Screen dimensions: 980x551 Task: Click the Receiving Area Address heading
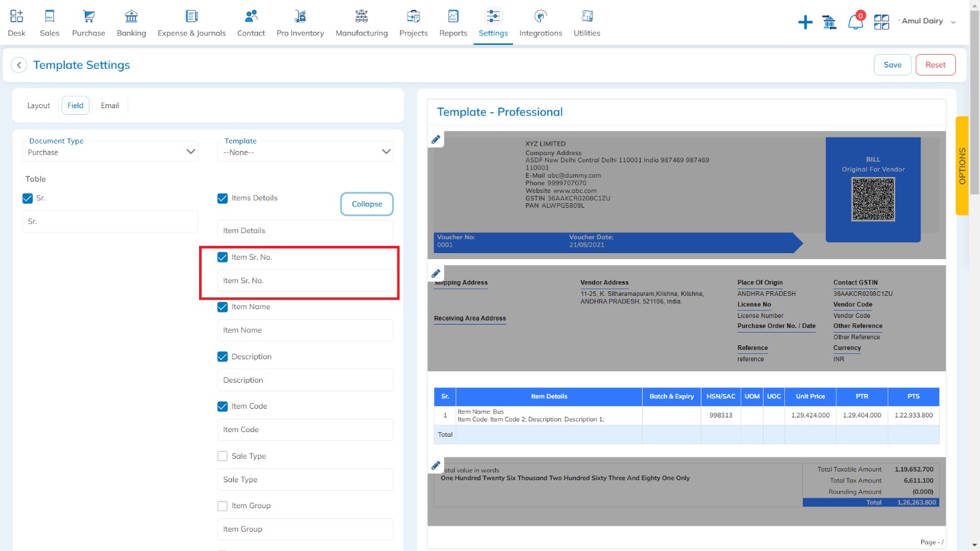click(x=470, y=319)
